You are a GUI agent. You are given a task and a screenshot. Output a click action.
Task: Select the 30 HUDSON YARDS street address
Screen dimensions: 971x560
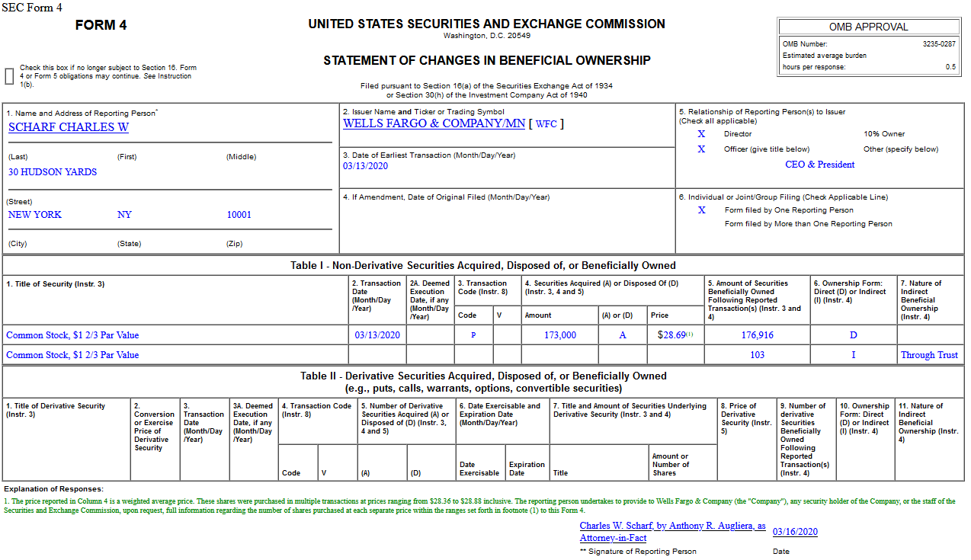click(x=53, y=172)
